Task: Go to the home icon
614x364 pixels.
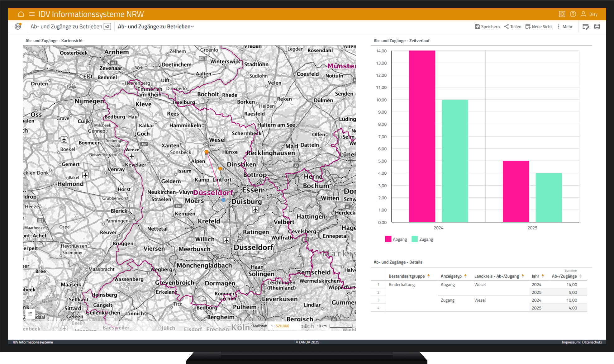Action: click(x=21, y=14)
